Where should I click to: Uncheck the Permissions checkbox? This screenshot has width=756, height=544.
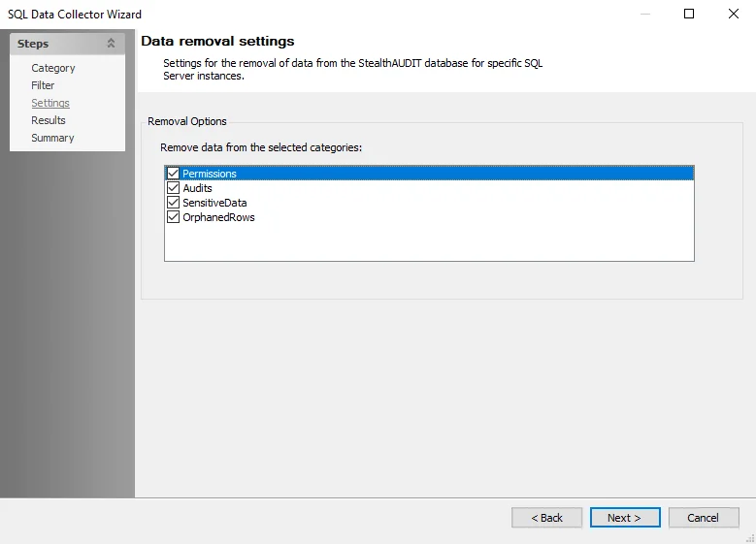click(173, 173)
